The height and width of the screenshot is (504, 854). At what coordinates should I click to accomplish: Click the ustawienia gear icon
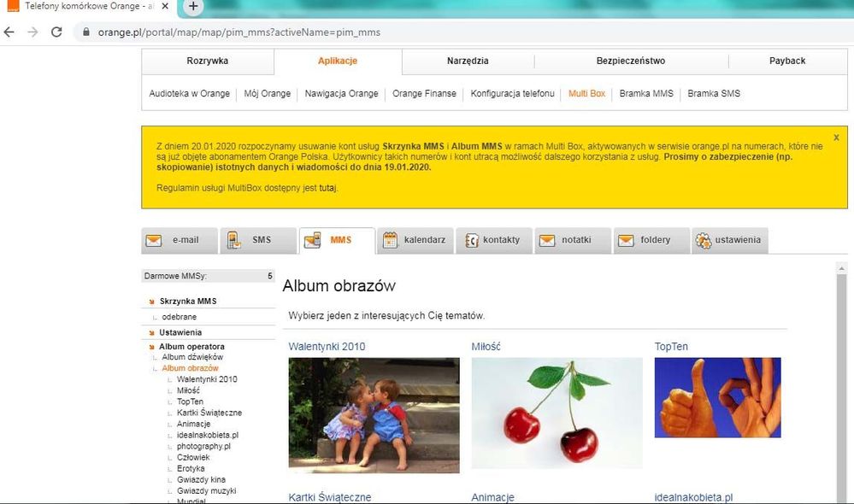pos(704,240)
